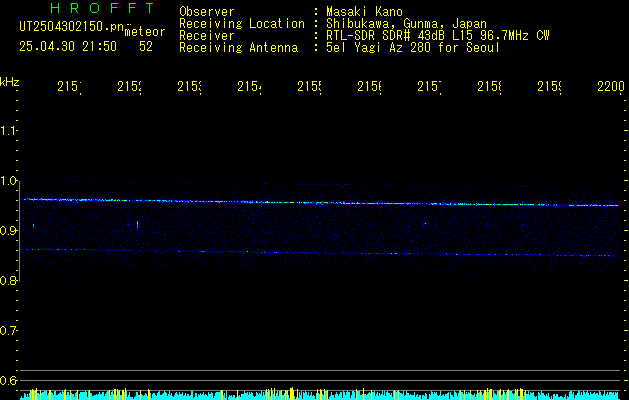This screenshot has height=400, width=629.
Task: Click the HROFFT title text
Action: tap(103, 8)
